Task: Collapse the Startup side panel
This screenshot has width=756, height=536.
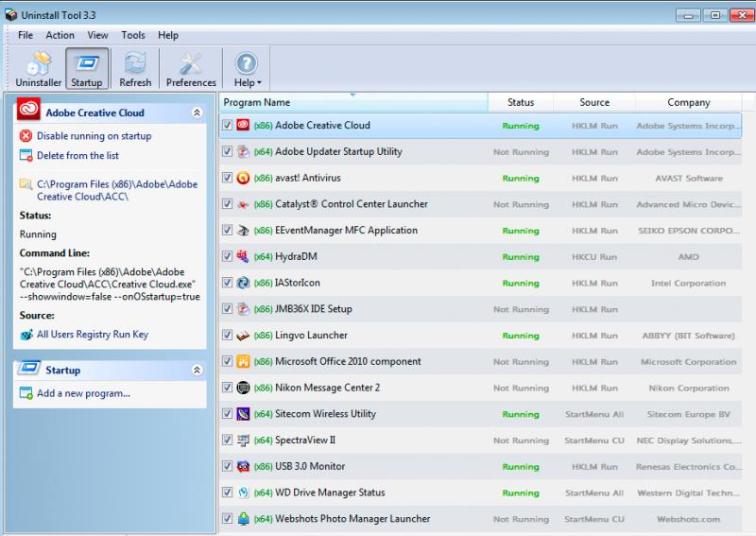Action: 197,370
